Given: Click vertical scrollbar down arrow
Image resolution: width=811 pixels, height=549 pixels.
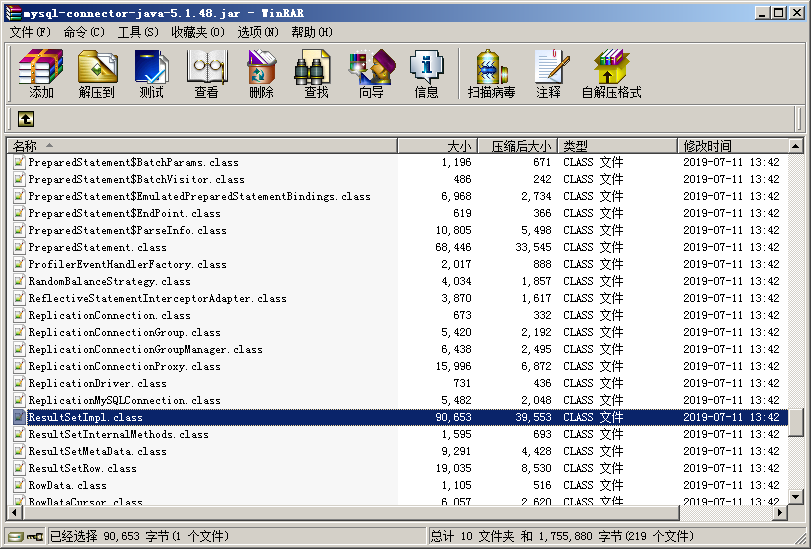Looking at the screenshot, I should [x=796, y=497].
